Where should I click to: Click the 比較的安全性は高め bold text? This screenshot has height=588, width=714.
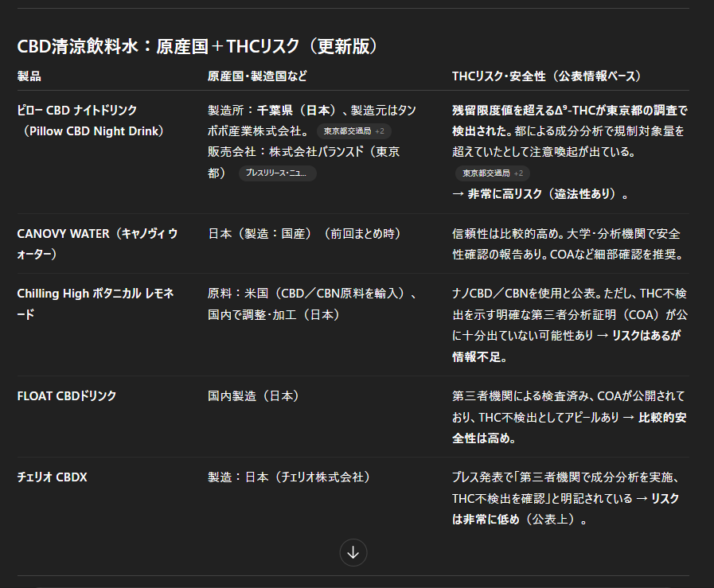point(569,428)
